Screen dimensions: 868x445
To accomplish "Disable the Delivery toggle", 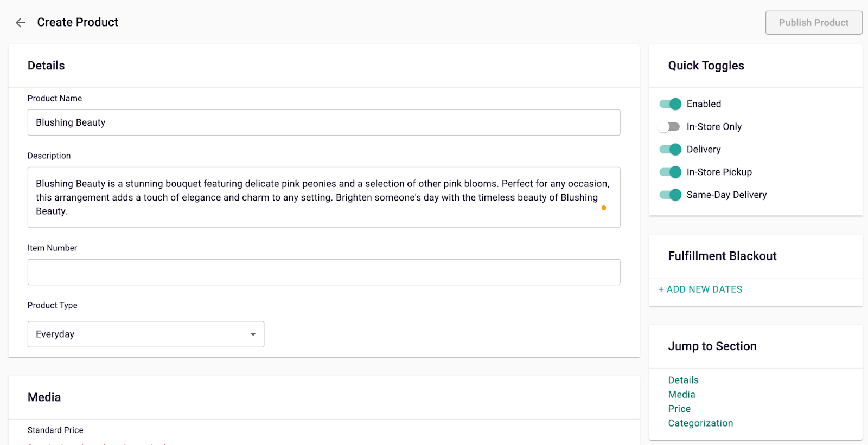I will pyautogui.click(x=670, y=150).
